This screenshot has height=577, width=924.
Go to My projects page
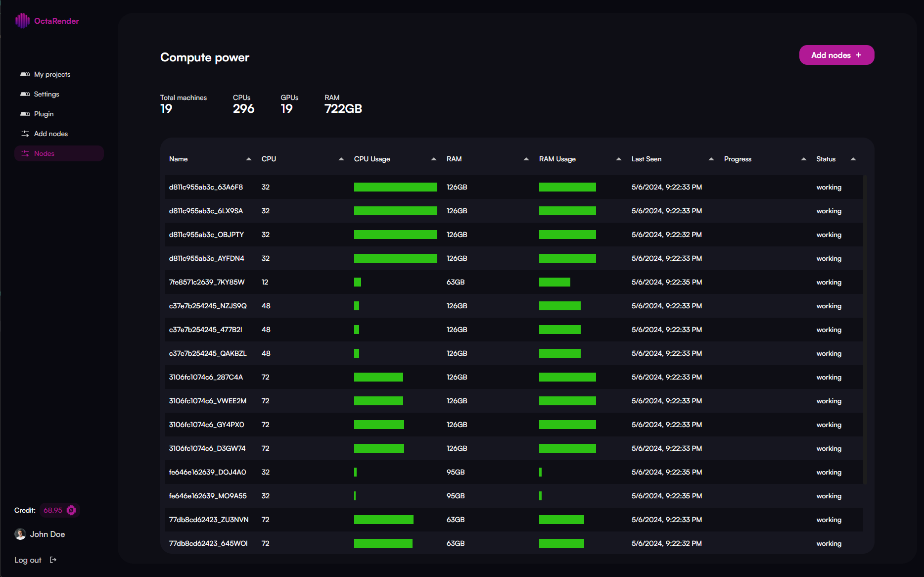click(52, 74)
